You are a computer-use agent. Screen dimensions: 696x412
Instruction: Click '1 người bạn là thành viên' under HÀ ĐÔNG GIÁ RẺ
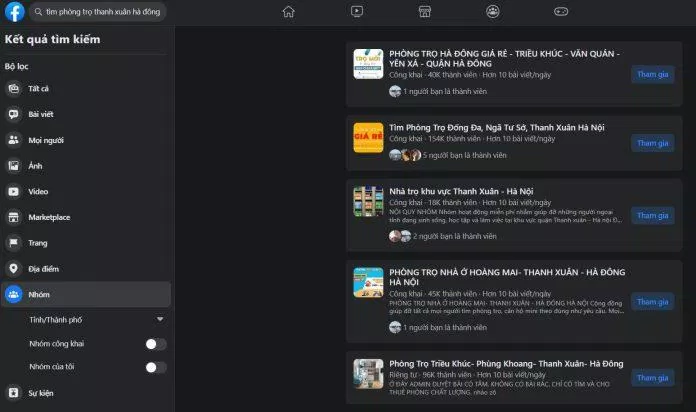[x=445, y=91]
